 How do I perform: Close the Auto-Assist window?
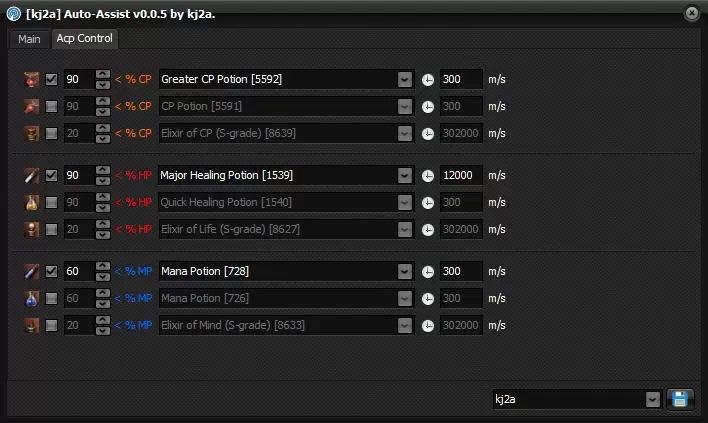(691, 13)
